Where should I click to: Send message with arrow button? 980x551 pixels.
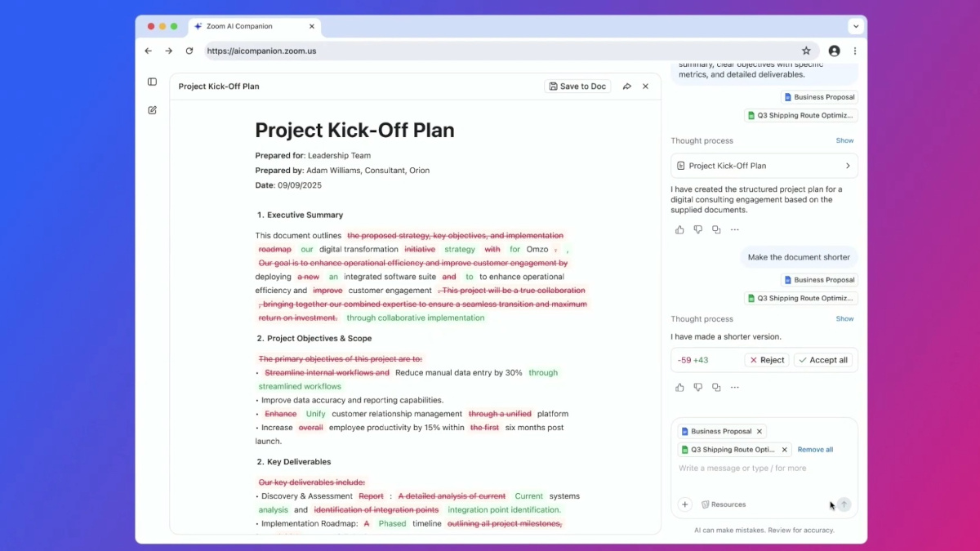844,504
